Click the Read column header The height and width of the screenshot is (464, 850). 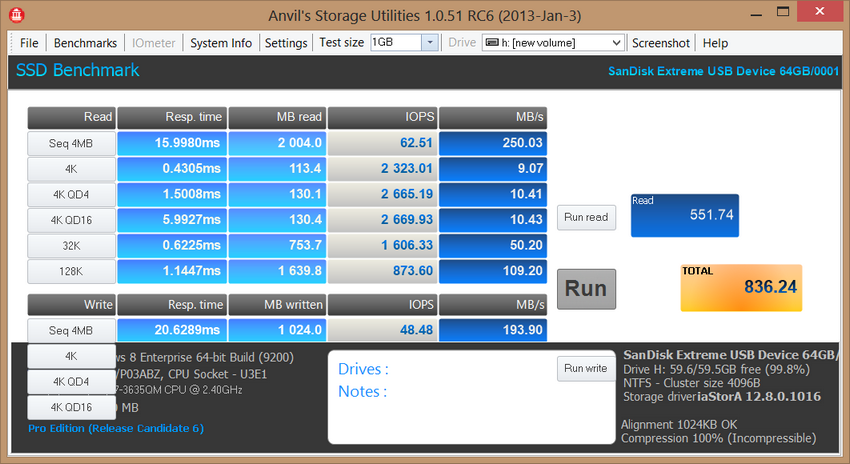tap(71, 117)
